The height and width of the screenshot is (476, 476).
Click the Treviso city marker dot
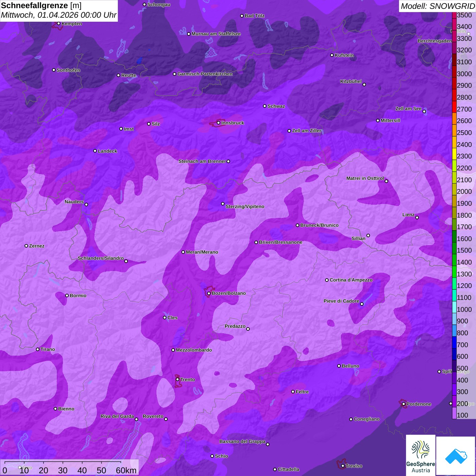pyautogui.click(x=343, y=466)
